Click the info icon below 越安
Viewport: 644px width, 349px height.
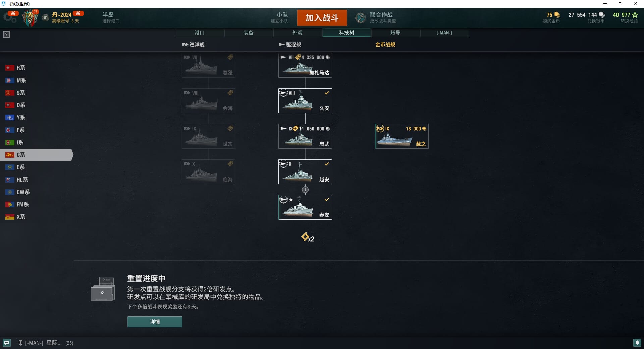coord(305,190)
